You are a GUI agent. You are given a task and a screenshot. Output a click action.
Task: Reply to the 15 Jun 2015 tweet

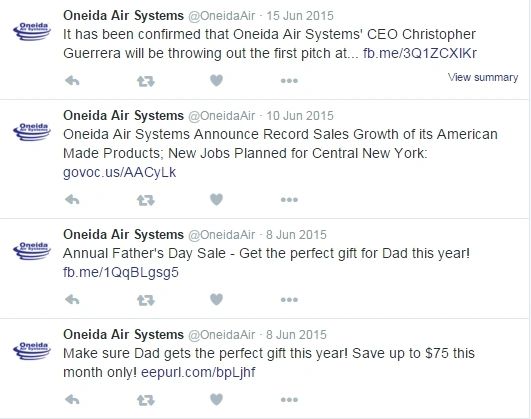72,81
